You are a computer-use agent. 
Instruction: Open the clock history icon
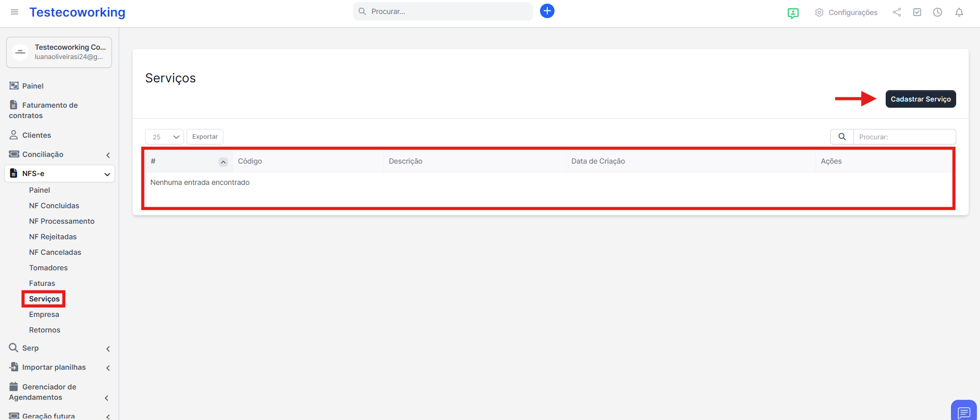(x=937, y=12)
